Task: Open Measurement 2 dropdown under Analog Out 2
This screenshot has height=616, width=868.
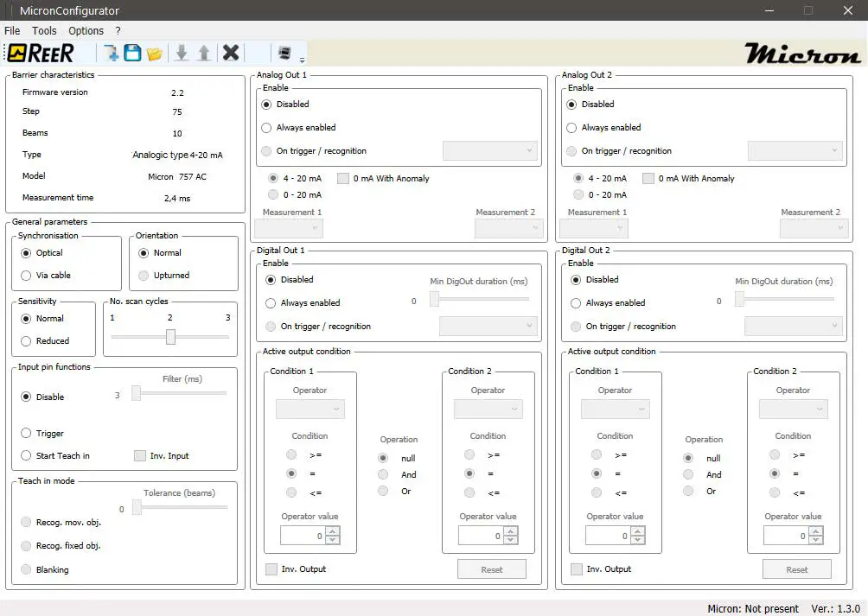Action: (814, 229)
